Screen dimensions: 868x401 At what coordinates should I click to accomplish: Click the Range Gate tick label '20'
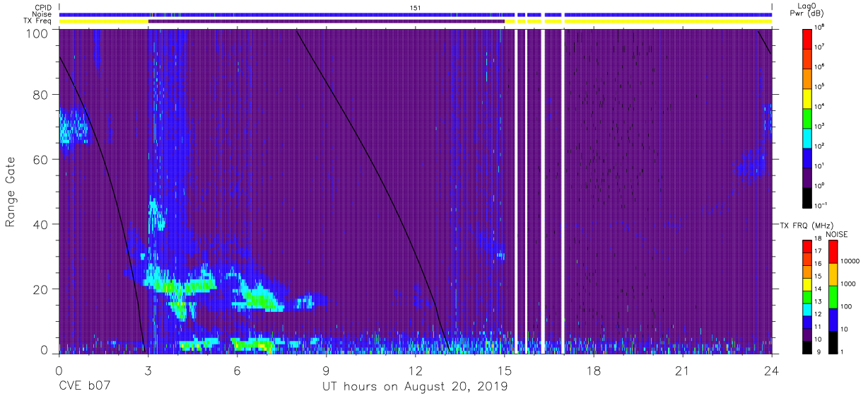pos(42,289)
